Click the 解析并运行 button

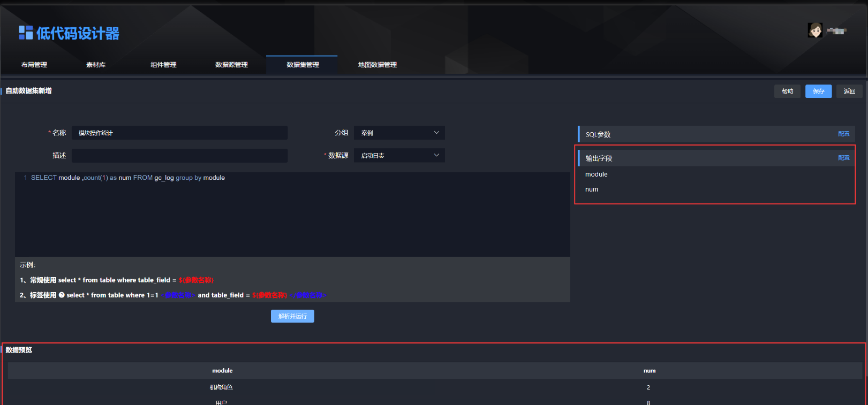(x=292, y=316)
